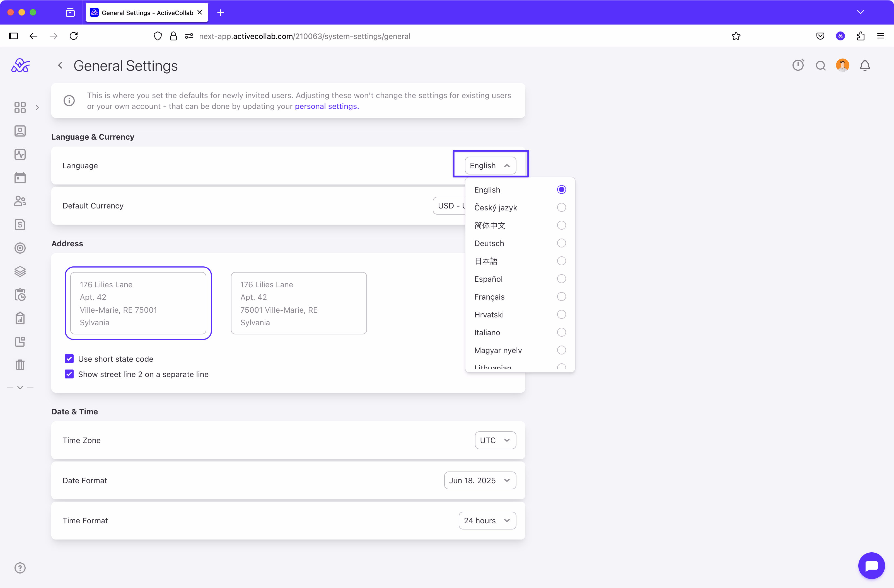894x588 pixels.
Task: Open the UTC time zone dropdown
Action: [495, 440]
